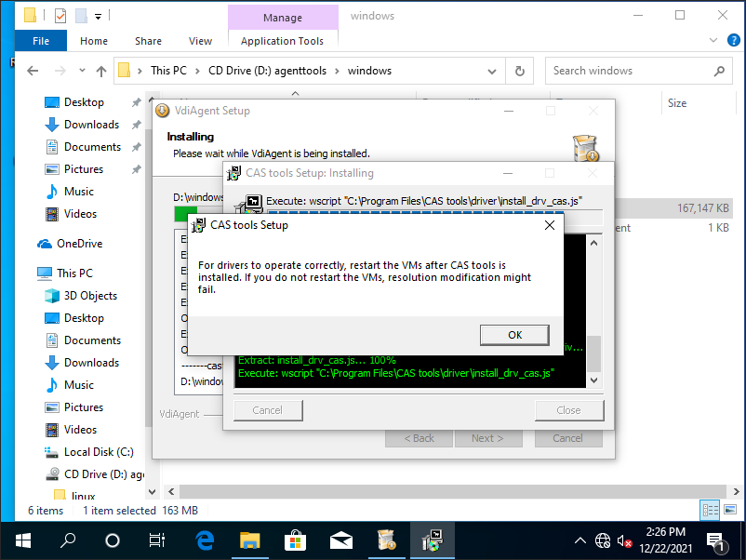The height and width of the screenshot is (560, 746).
Task: Open pinned Pictures in Quick access
Action: [x=84, y=169]
